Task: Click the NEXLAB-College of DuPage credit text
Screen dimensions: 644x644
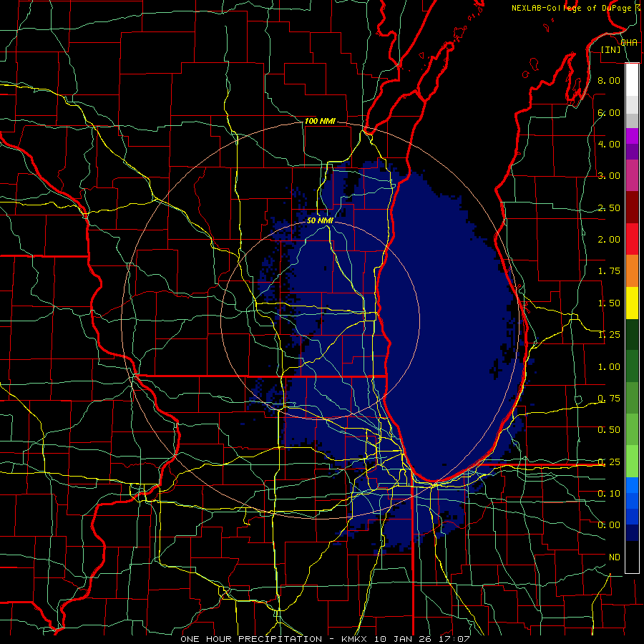Action: pos(571,8)
